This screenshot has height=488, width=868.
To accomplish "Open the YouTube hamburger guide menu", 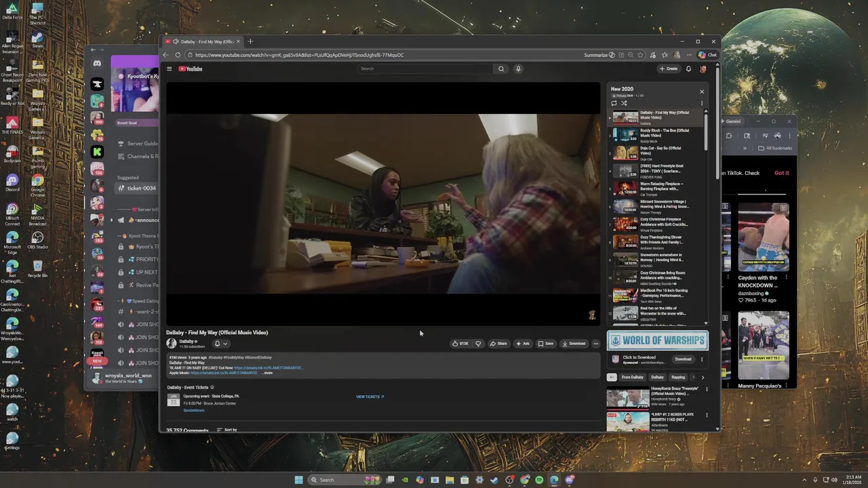I will 170,68.
